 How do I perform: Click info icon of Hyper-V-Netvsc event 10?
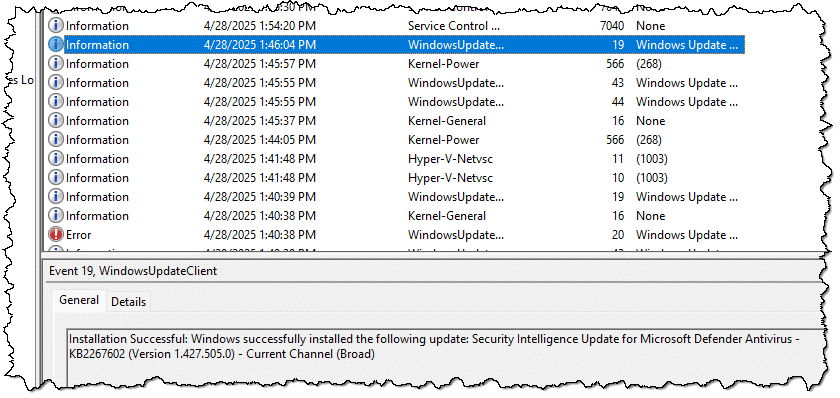(56, 178)
